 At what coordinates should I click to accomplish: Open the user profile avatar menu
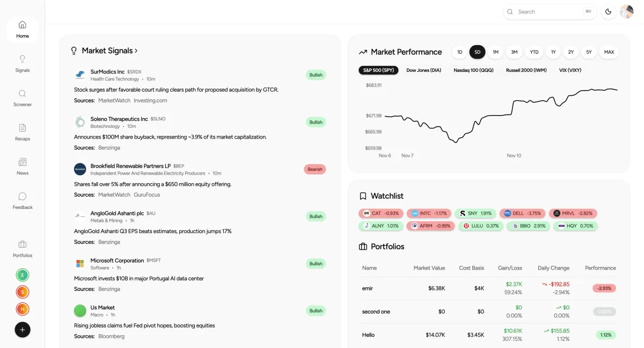[x=626, y=12]
